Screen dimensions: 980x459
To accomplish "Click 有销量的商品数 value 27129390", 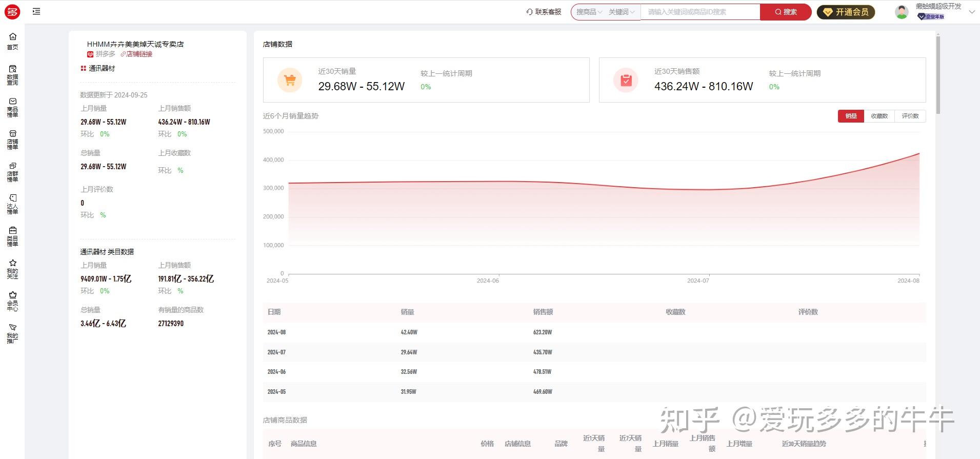I will 171,324.
